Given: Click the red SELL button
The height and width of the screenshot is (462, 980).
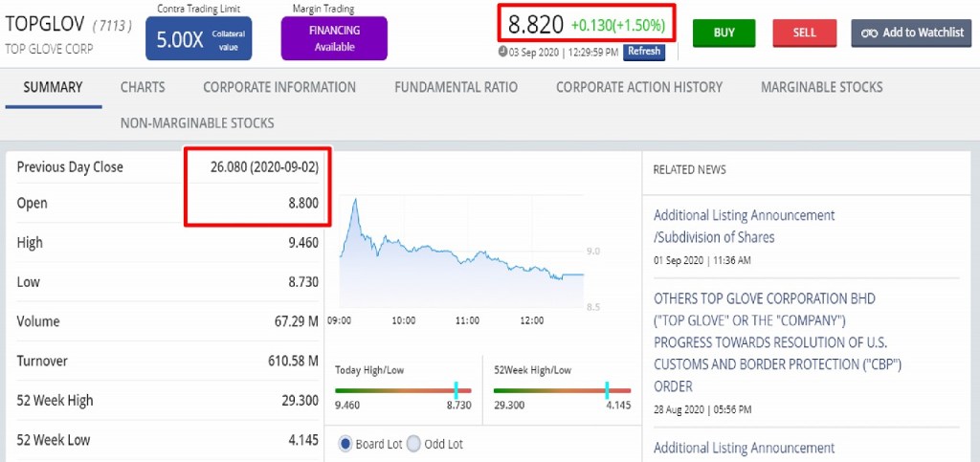Looking at the screenshot, I should click(804, 33).
